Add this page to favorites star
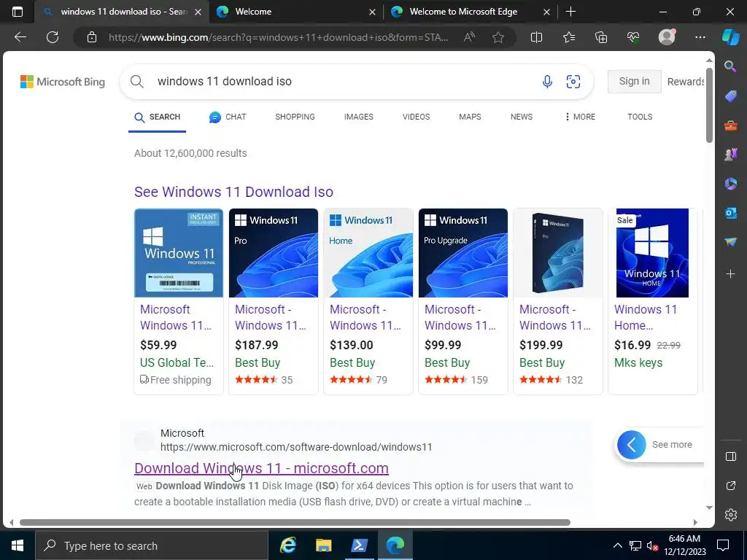The image size is (747, 560). (498, 37)
